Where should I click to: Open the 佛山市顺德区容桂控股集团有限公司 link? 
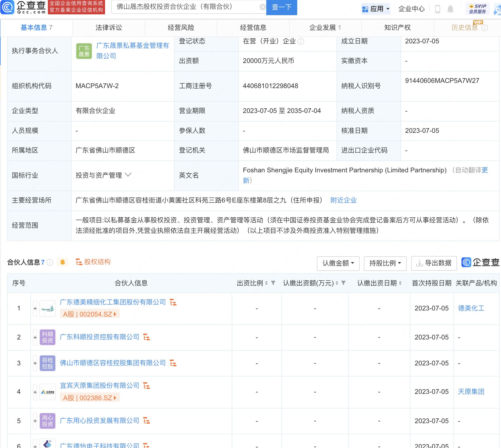[113, 363]
